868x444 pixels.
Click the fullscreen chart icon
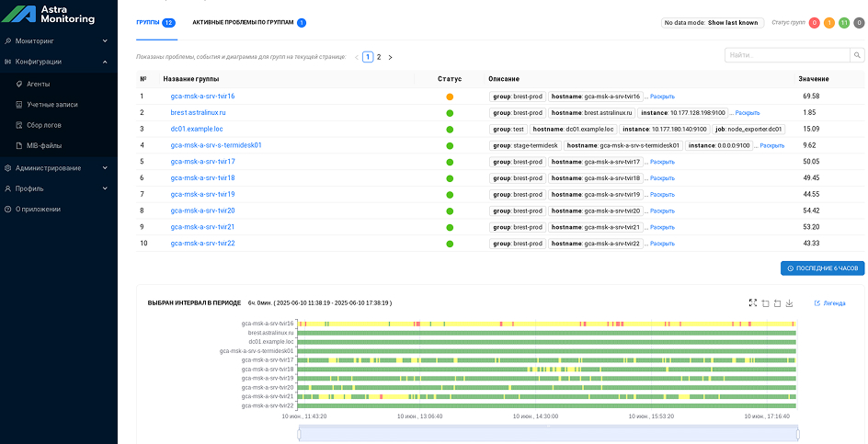click(753, 302)
